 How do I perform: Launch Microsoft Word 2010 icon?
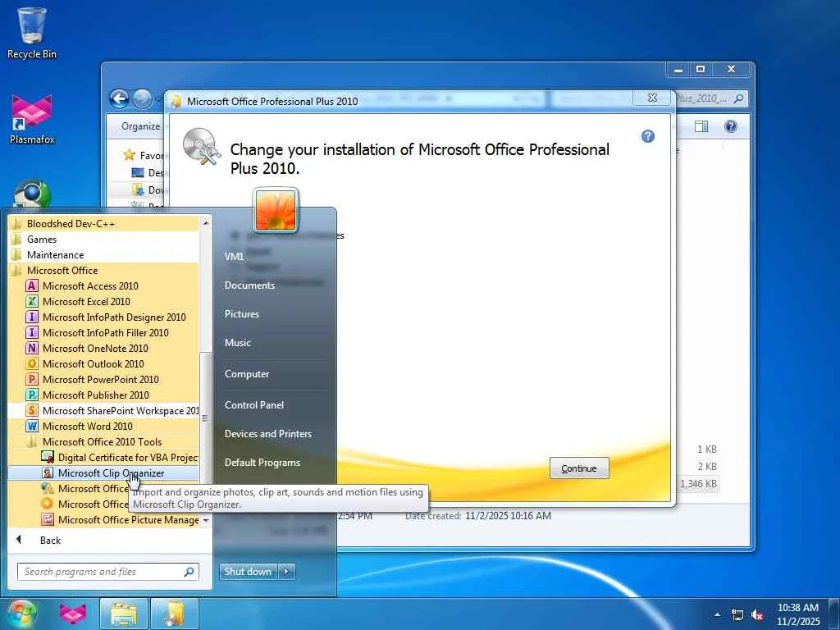pos(32,426)
